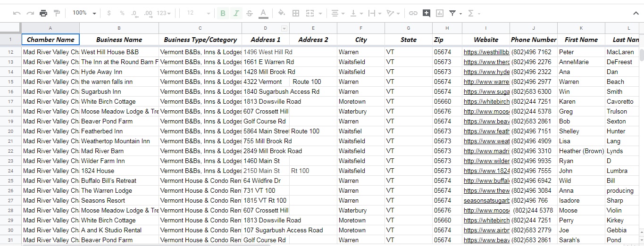Open the font size 12 dropdown

(197, 13)
